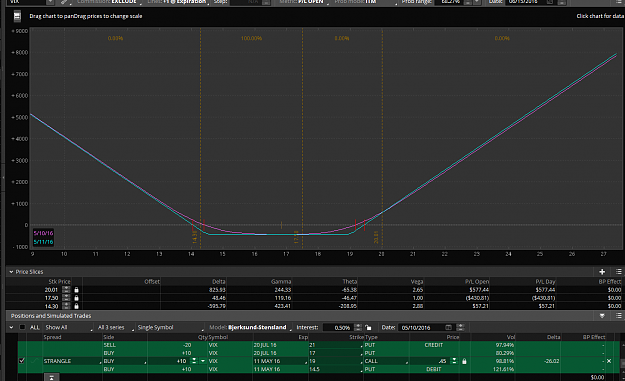Click the 5/11/16 cyan legend label
Image resolution: width=625 pixels, height=381 pixels.
pyautogui.click(x=43, y=242)
